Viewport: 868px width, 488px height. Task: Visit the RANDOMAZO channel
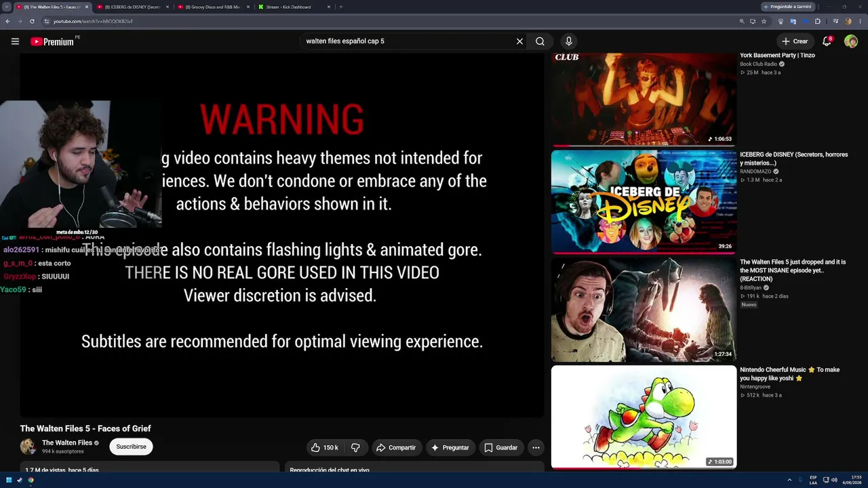tap(755, 171)
